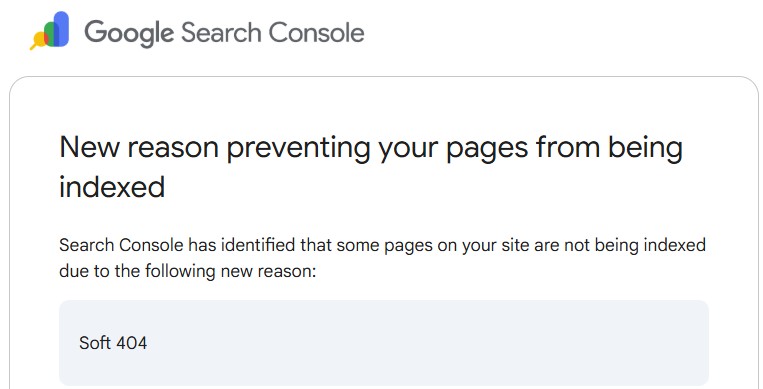
Task: Click the word "preventing" in the heading
Action: coord(298,149)
